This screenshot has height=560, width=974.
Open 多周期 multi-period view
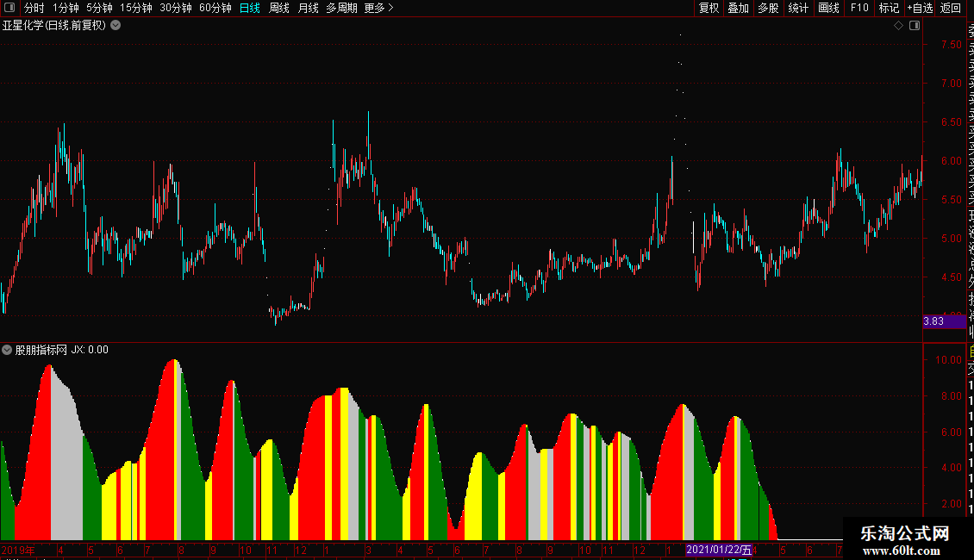pos(341,8)
